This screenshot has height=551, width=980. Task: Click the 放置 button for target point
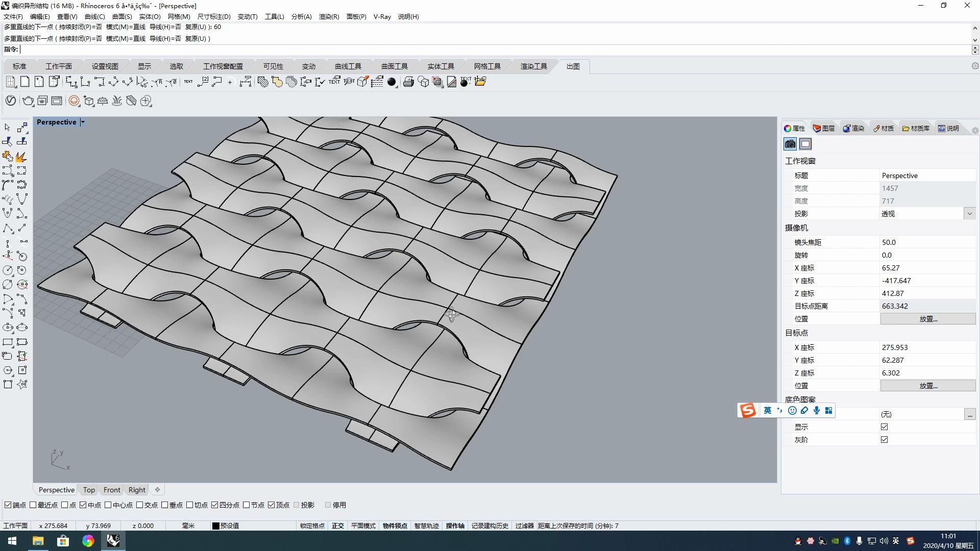click(x=927, y=386)
